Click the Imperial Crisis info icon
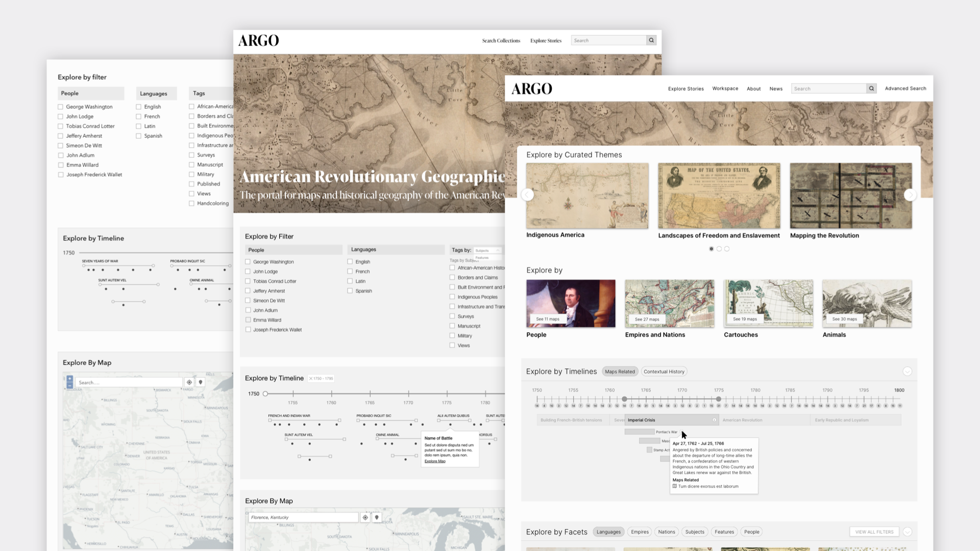Image resolution: width=980 pixels, height=551 pixels. pos(714,420)
